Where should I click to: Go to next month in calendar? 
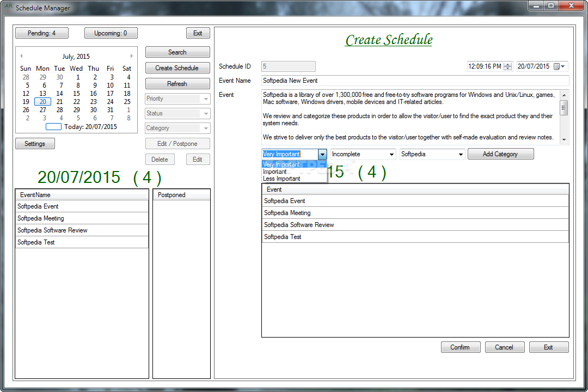click(x=132, y=56)
